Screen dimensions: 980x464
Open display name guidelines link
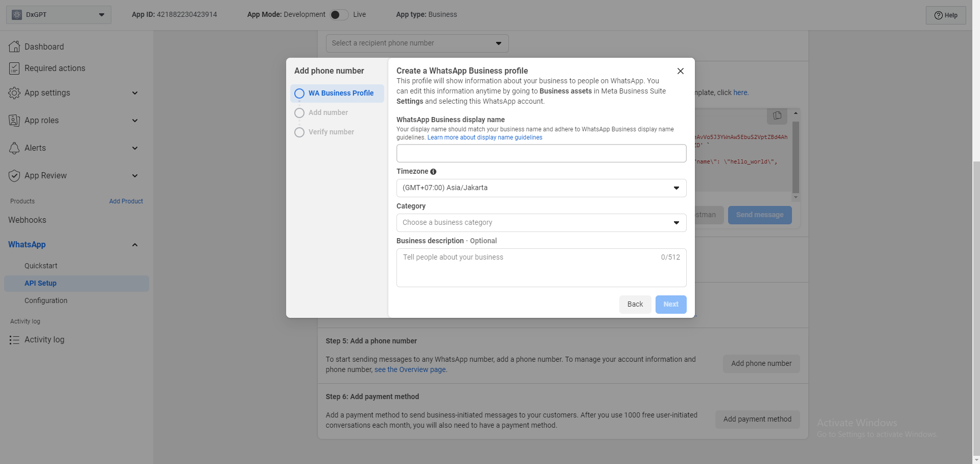click(x=484, y=137)
